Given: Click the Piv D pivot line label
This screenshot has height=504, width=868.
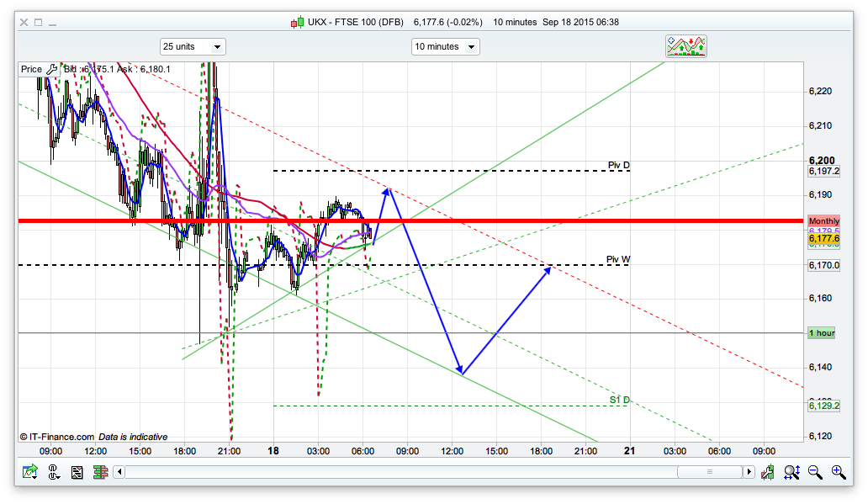Looking at the screenshot, I should (x=618, y=165).
